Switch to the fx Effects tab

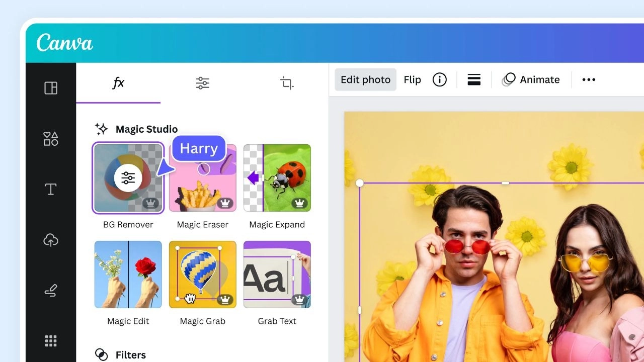pyautogui.click(x=118, y=83)
